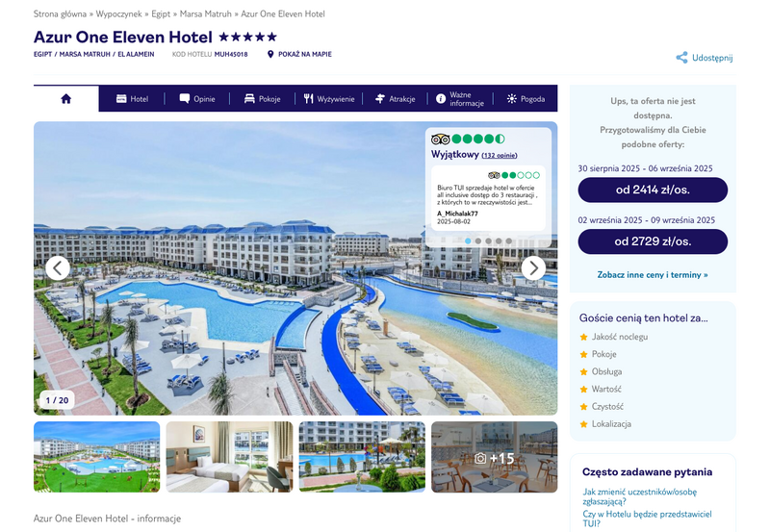This screenshot has width=770, height=532.
Task: Open the Atrakcje tab
Action: click(x=395, y=99)
